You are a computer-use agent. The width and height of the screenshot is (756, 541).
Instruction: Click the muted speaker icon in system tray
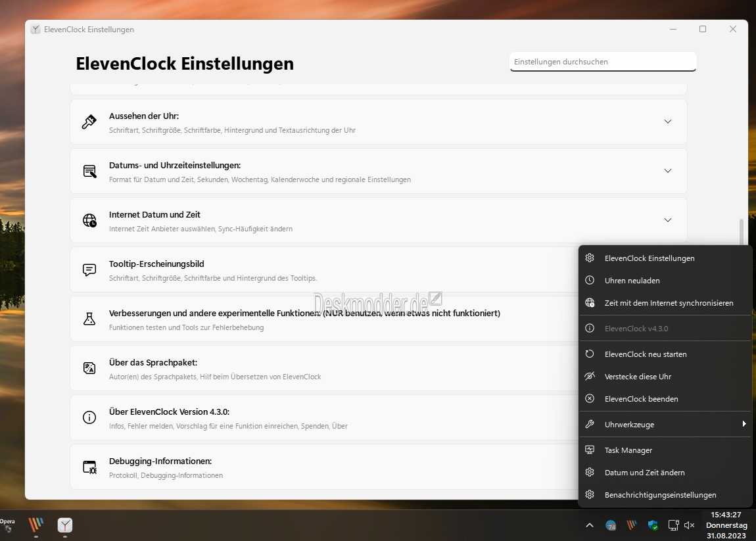(690, 525)
